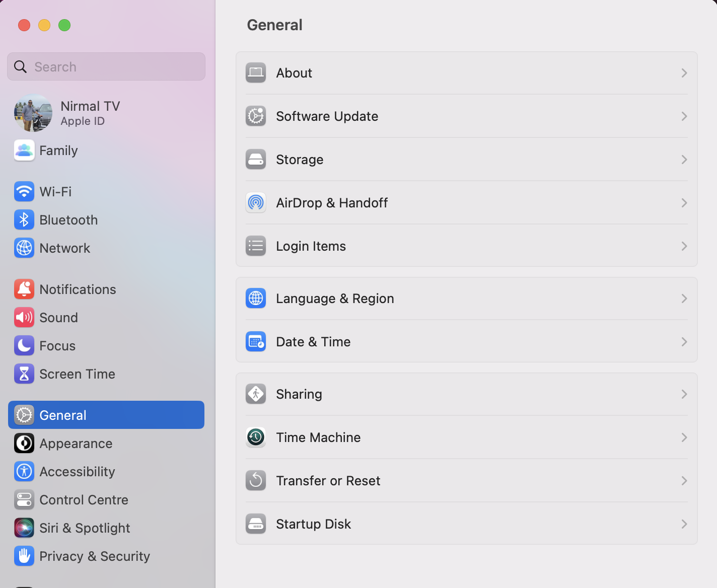This screenshot has height=588, width=717.
Task: Click the Network globe icon in sidebar
Action: (x=24, y=248)
